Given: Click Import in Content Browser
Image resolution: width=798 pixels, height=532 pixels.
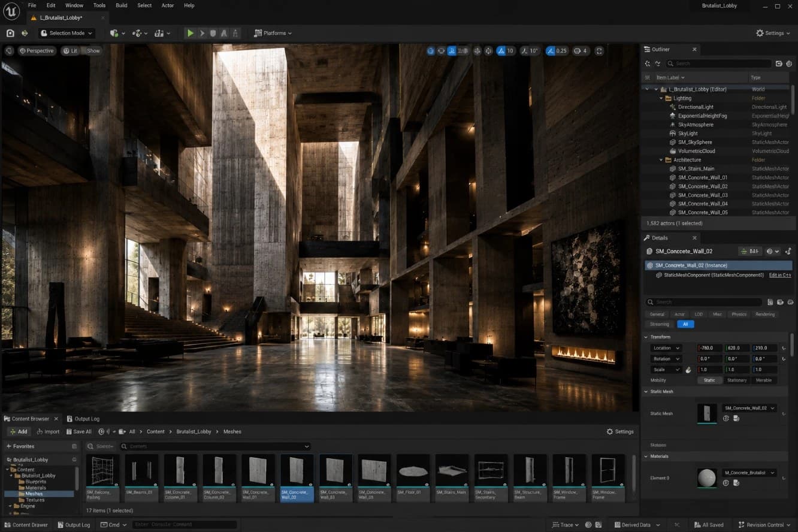Looking at the screenshot, I should (x=48, y=431).
